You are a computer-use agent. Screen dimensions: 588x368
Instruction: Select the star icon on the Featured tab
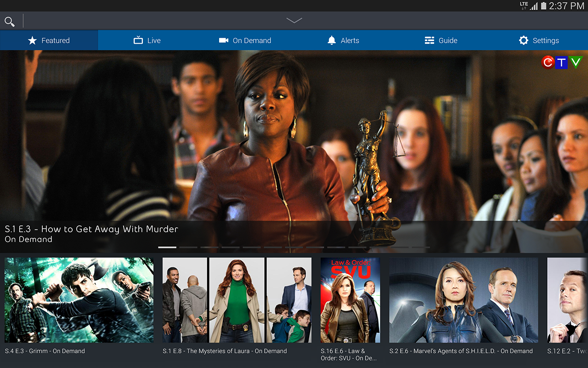(32, 40)
